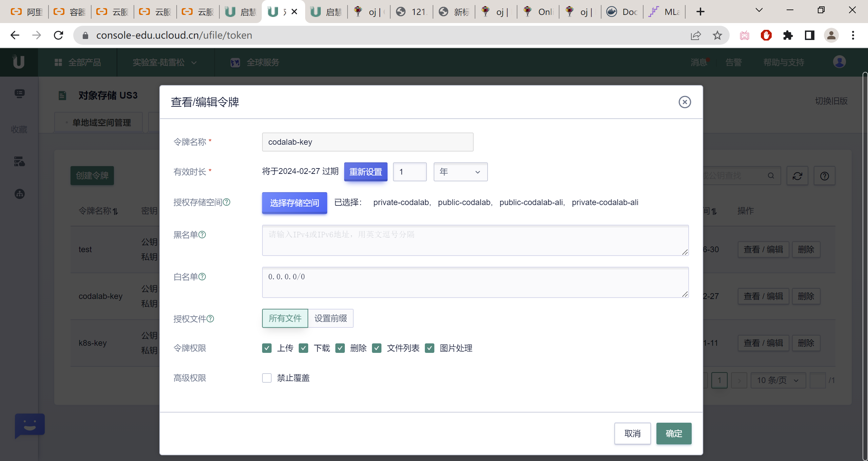Click the sidebar storage server icon
The height and width of the screenshot is (461, 868).
[x=19, y=161]
